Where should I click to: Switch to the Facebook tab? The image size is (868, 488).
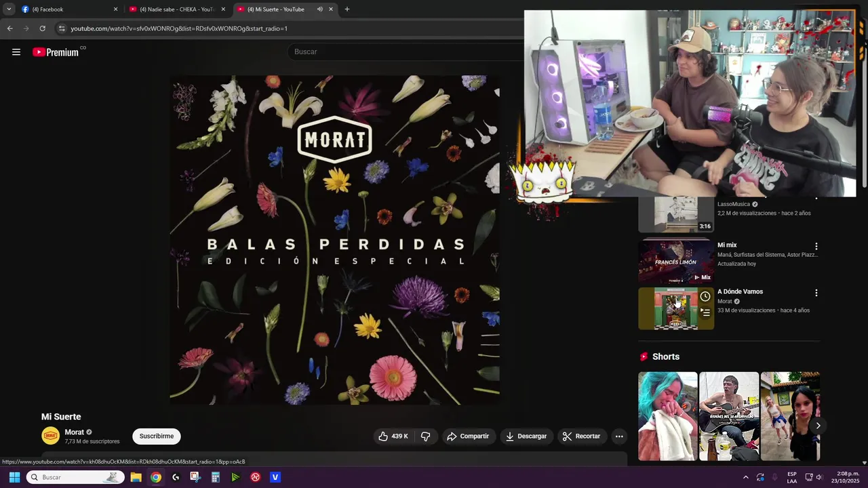tap(68, 9)
